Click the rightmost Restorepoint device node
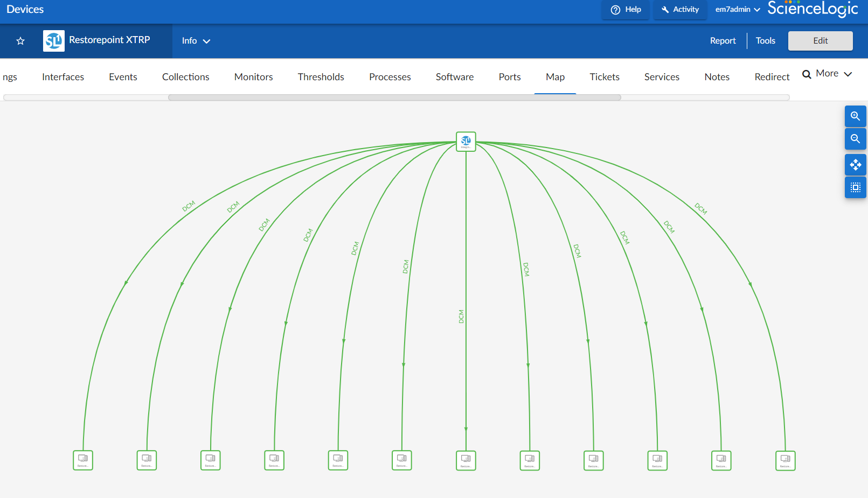This screenshot has height=498, width=868. click(785, 460)
